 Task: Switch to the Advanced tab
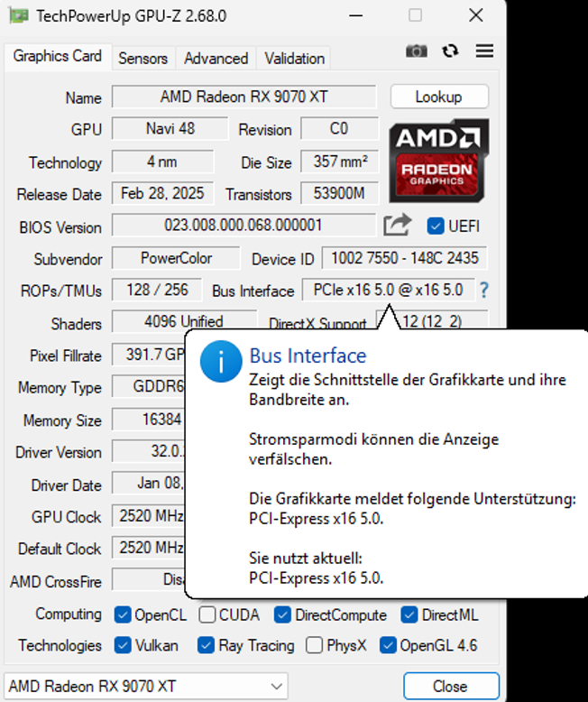coord(216,59)
